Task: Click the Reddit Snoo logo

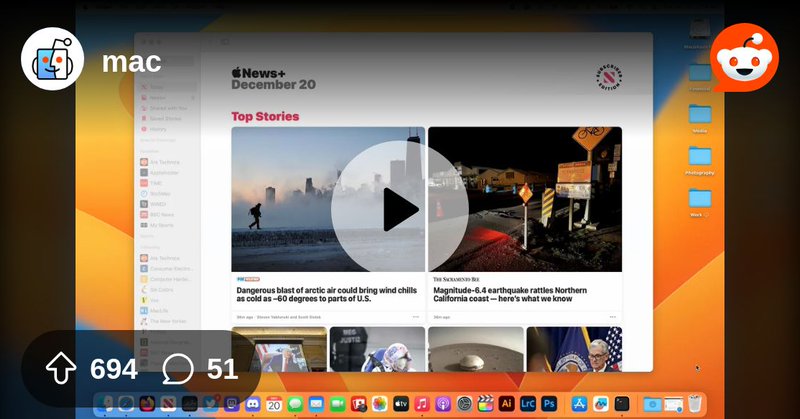Action: 744,57
